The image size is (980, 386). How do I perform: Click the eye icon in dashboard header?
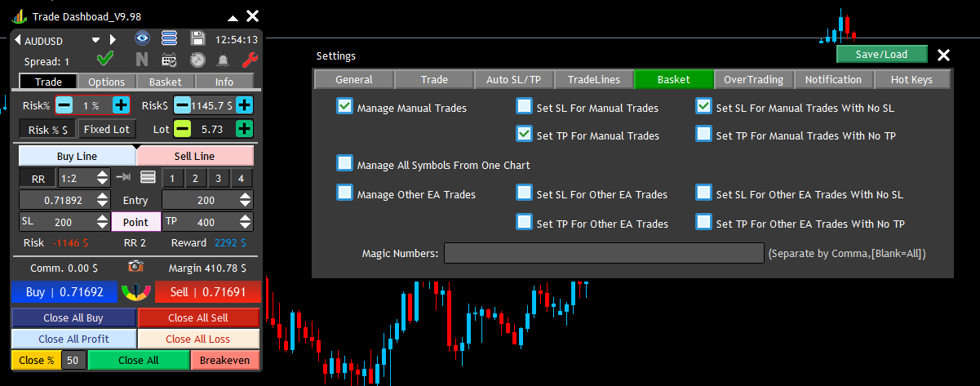click(143, 38)
